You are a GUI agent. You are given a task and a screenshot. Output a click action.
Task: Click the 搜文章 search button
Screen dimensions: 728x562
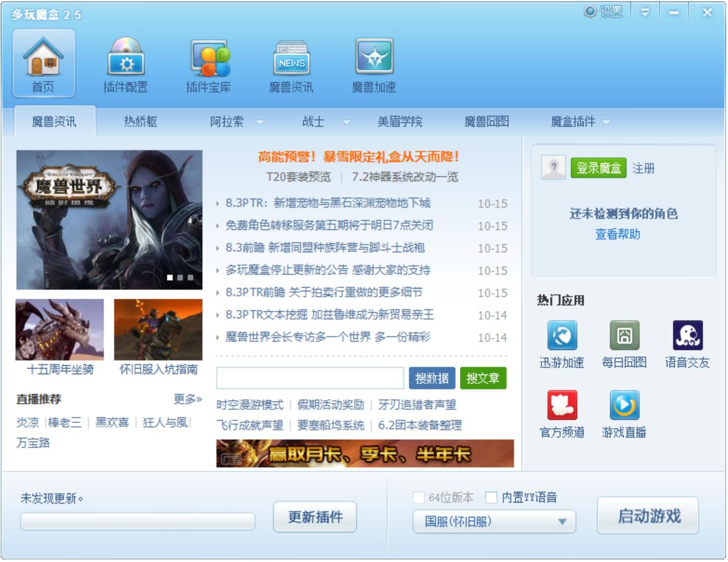(483, 378)
